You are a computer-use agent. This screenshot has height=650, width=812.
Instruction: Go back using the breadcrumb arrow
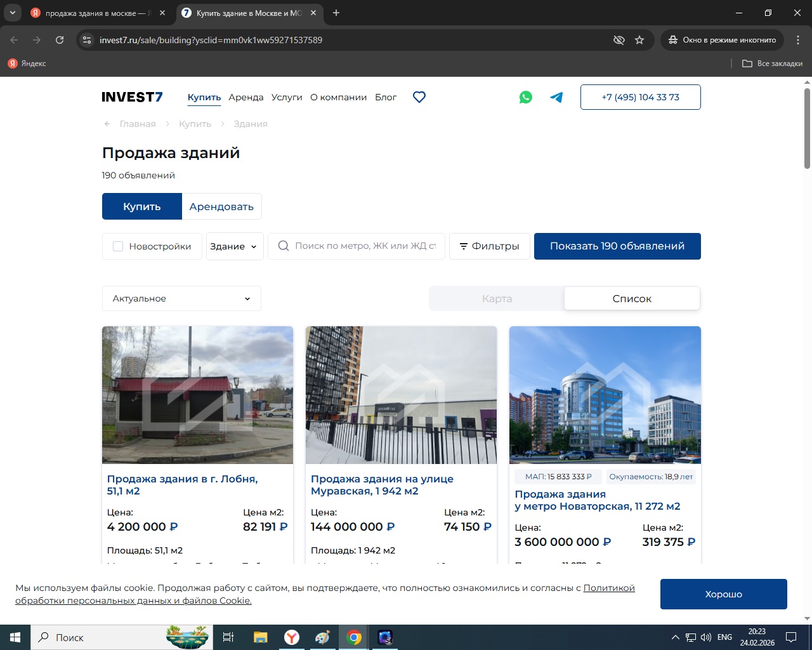click(x=107, y=124)
